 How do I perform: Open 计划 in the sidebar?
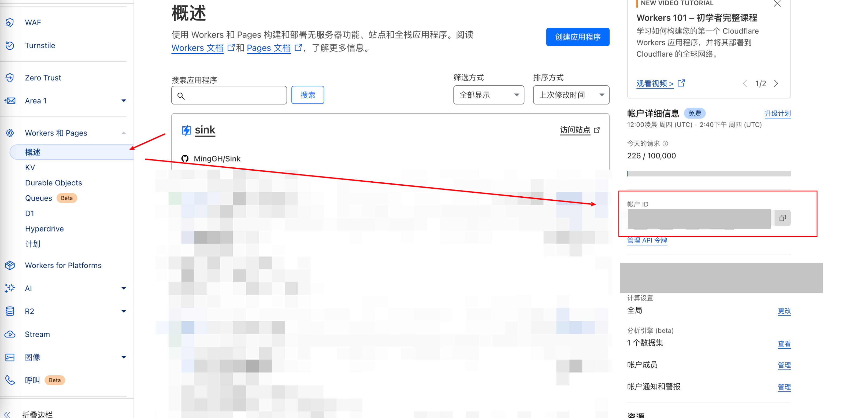(33, 244)
